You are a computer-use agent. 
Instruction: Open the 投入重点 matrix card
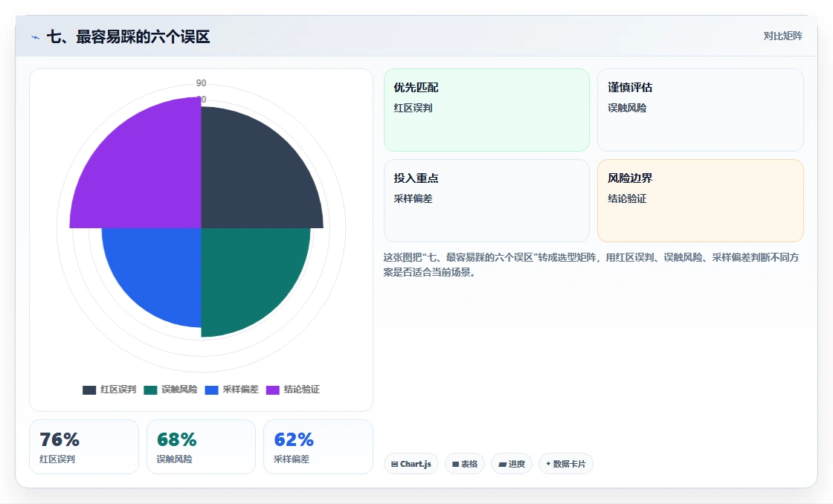486,201
